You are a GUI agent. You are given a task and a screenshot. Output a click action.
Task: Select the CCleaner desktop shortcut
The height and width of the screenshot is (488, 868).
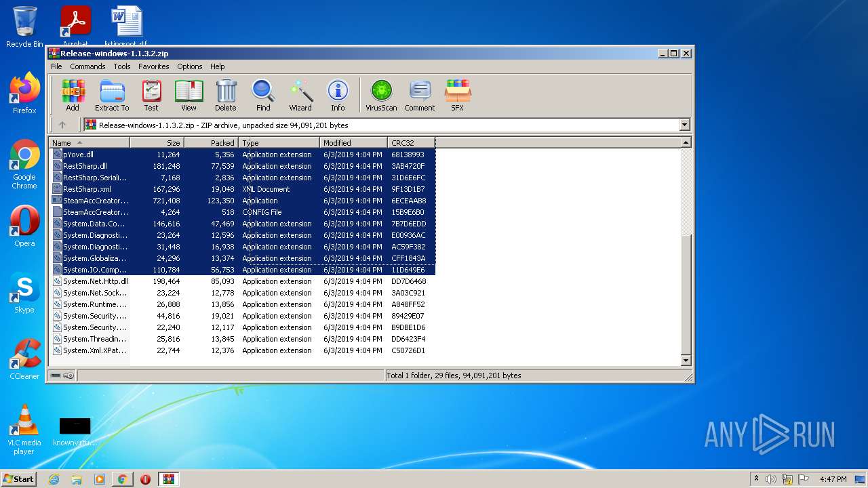24,359
